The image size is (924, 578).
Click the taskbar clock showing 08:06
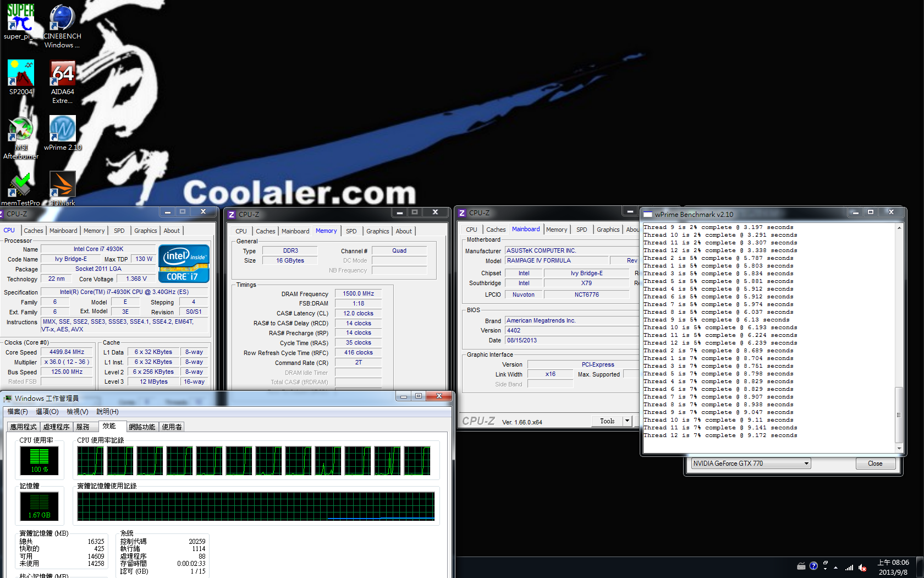pos(893,567)
